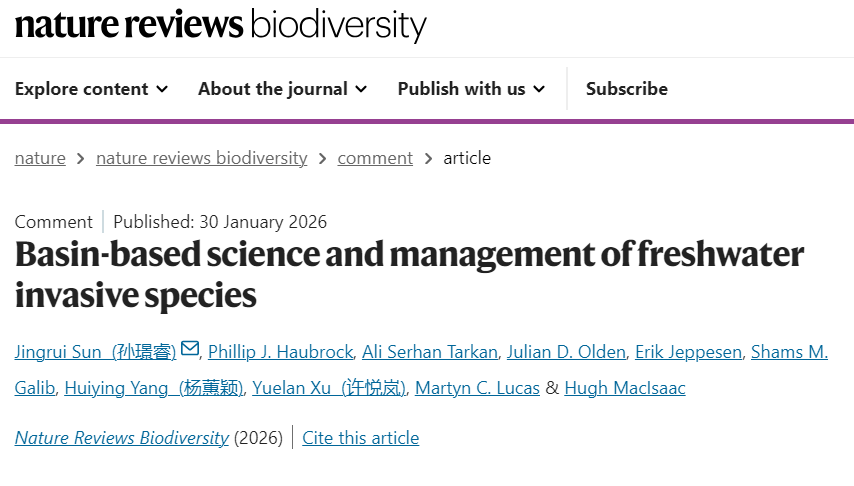Click the Cite this article link
This screenshot has width=854, height=486.
pos(361,438)
